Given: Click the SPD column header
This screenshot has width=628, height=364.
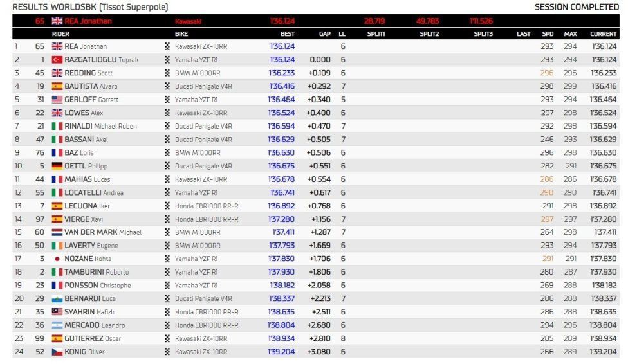Looking at the screenshot, I should click(548, 34).
